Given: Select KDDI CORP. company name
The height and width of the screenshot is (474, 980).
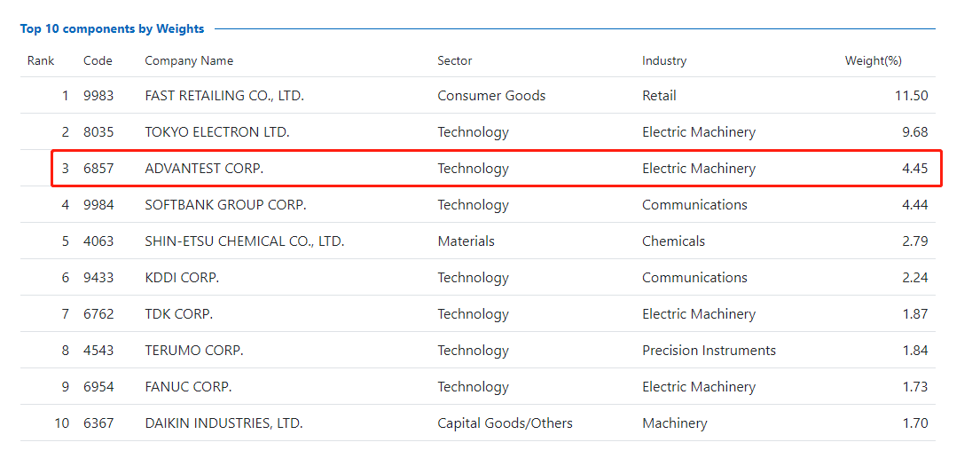Looking at the screenshot, I should tap(181, 277).
